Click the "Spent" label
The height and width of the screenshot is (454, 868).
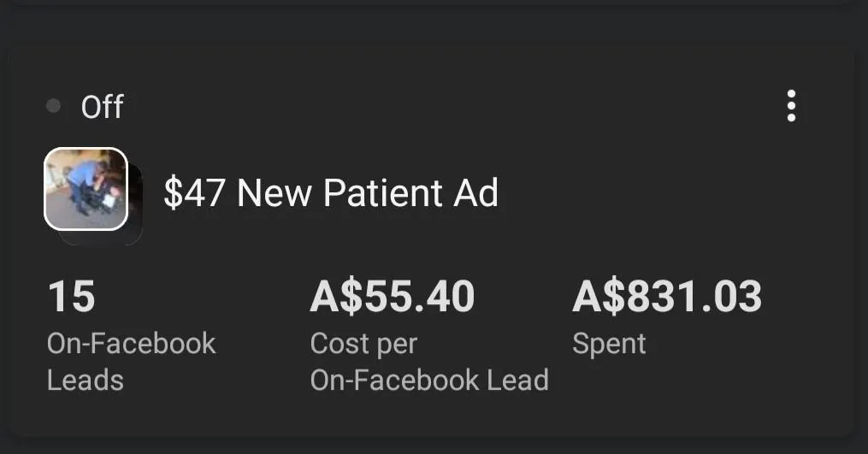609,344
